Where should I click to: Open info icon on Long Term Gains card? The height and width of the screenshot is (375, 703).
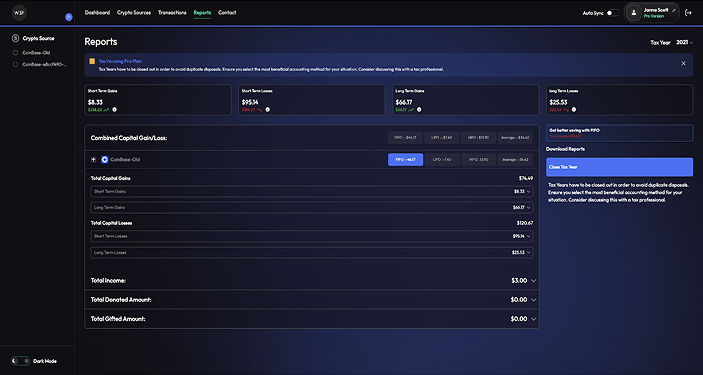click(419, 109)
